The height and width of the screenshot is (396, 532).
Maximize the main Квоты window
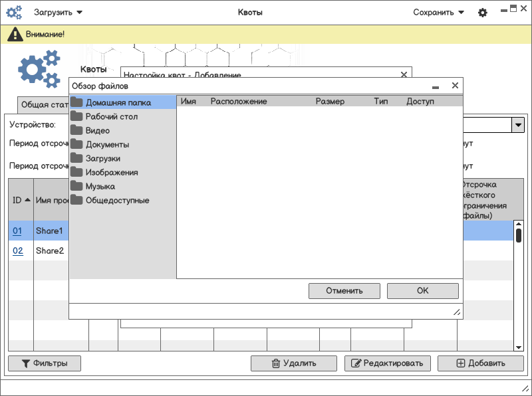click(513, 9)
